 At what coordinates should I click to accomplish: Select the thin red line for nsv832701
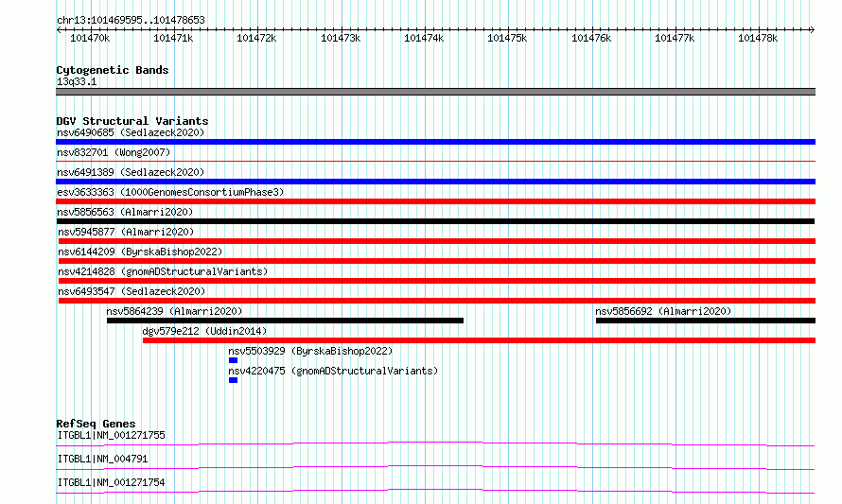pos(435,161)
